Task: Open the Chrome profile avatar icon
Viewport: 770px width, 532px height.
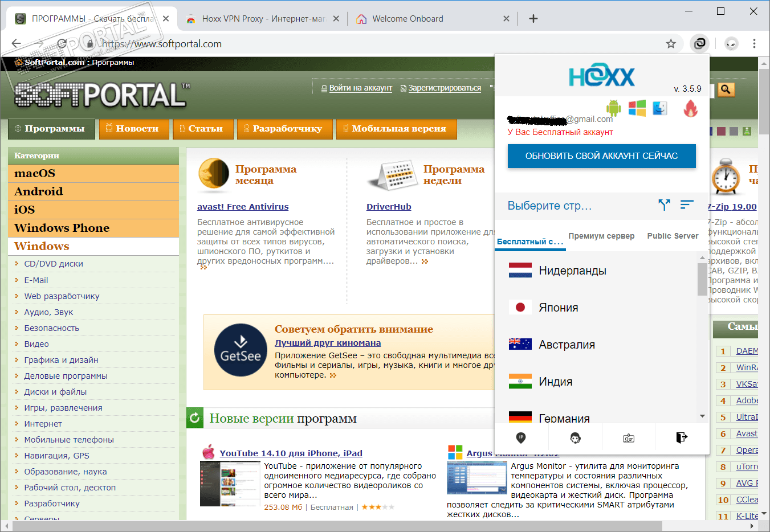Action: tap(731, 43)
